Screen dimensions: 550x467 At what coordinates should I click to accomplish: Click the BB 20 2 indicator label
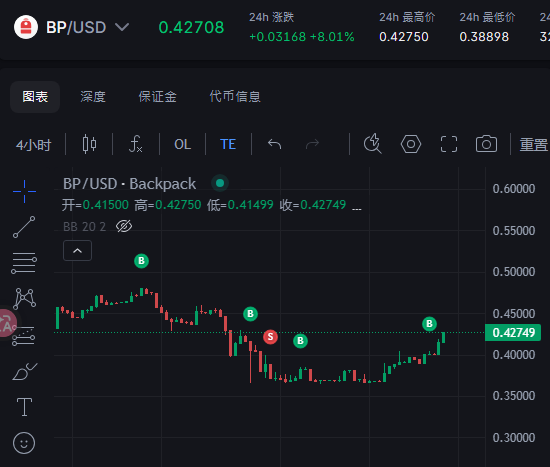84,227
